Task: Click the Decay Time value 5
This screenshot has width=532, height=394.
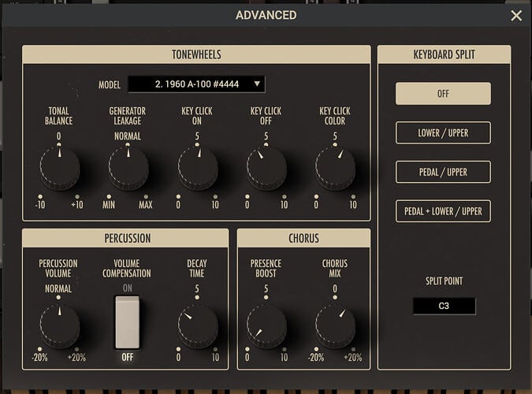Action: click(197, 288)
